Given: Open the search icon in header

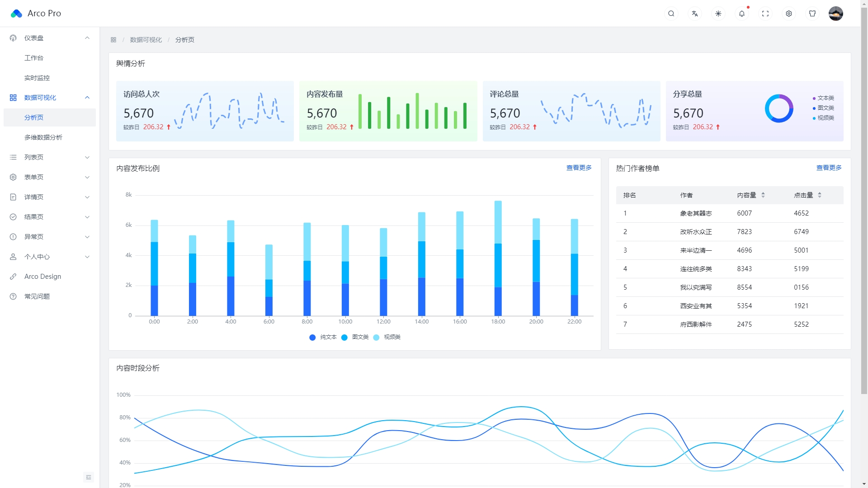Looking at the screenshot, I should point(671,14).
